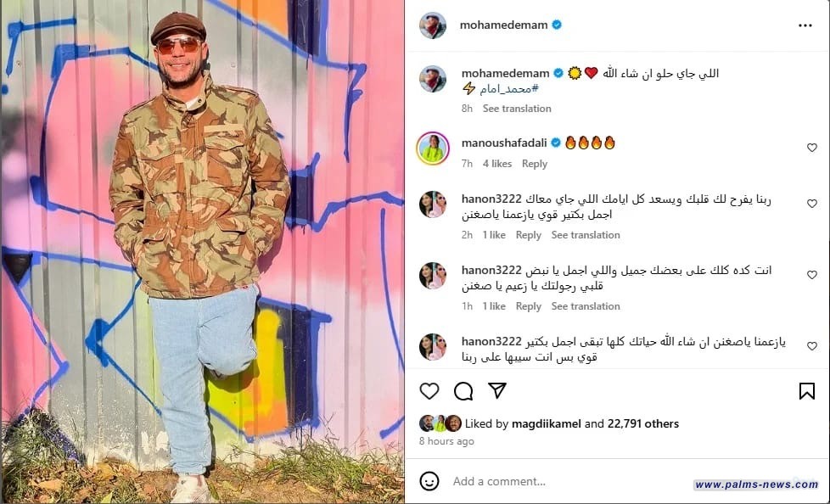The height and width of the screenshot is (504, 830).
Task: Open magdiikamel's profile from liked-by line
Action: click(547, 423)
